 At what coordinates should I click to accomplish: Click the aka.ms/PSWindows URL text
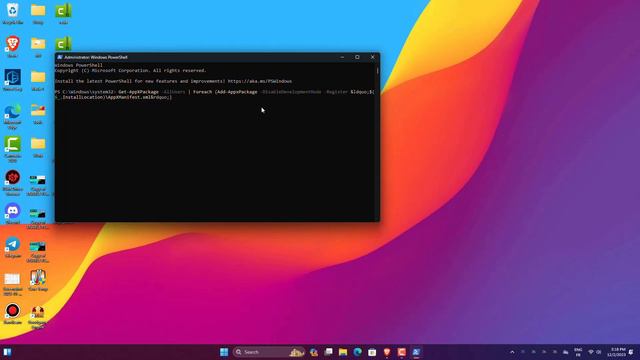pos(260,81)
